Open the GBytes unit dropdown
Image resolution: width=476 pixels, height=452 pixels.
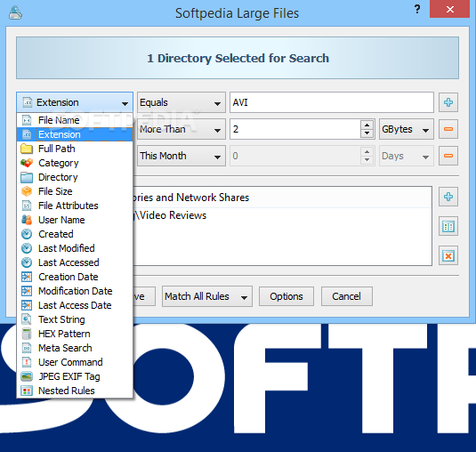pos(407,129)
